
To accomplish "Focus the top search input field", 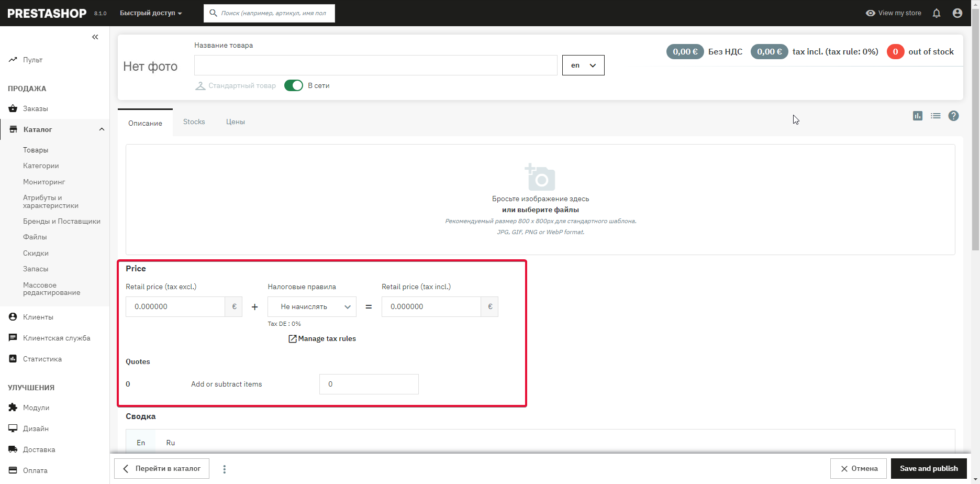I will tap(269, 13).
